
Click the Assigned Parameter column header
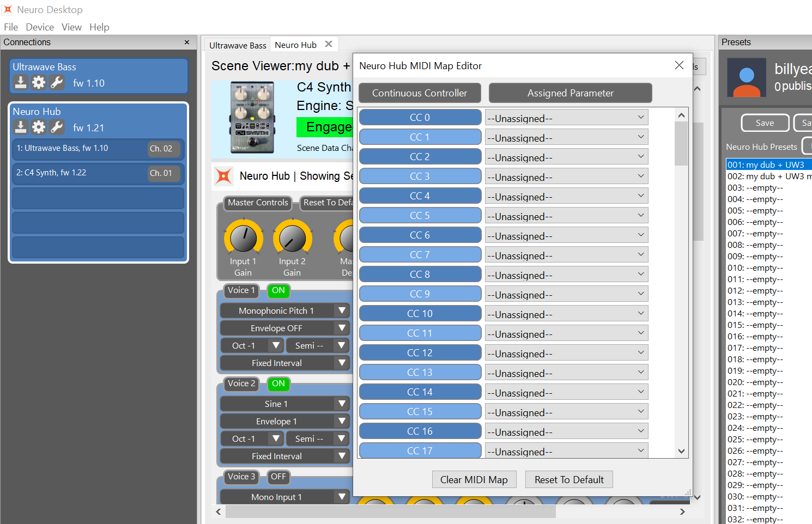point(570,93)
